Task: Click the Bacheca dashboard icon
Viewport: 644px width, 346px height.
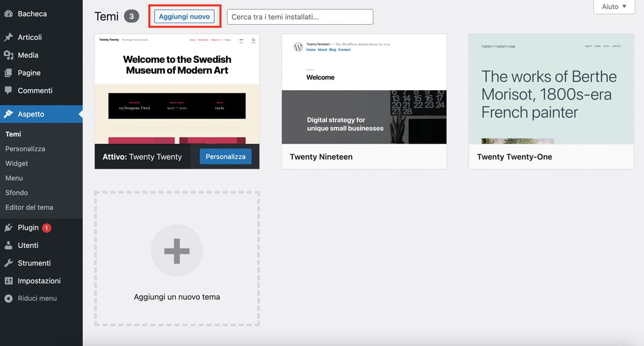Action: (9, 14)
